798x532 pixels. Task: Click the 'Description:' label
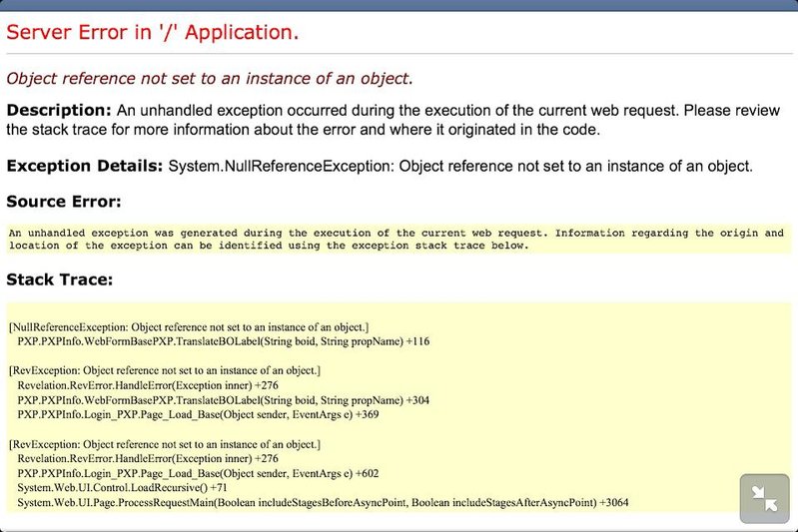tap(59, 111)
